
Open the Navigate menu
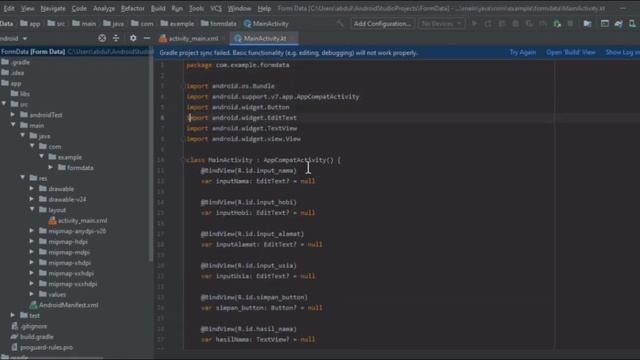pyautogui.click(x=53, y=8)
